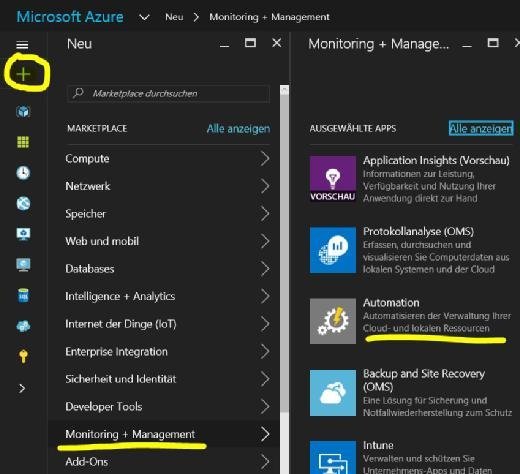
Task: Maximize the Neu blade
Action: (250, 43)
